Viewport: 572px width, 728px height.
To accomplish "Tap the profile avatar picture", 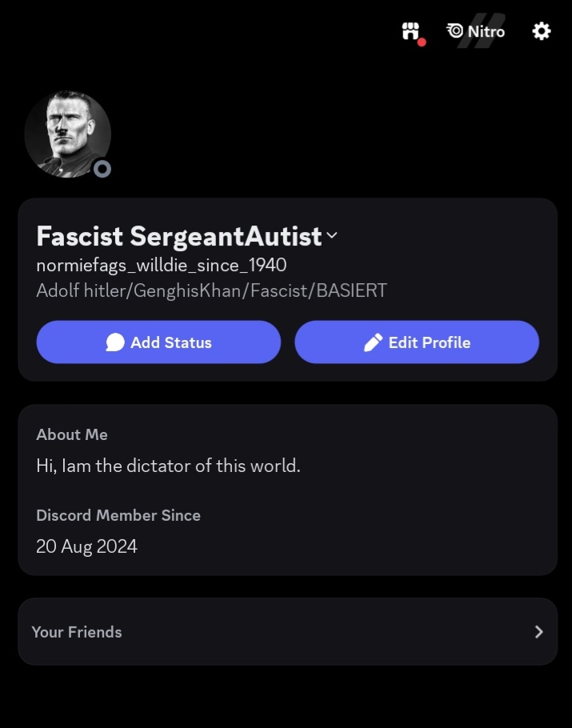I will 66,132.
